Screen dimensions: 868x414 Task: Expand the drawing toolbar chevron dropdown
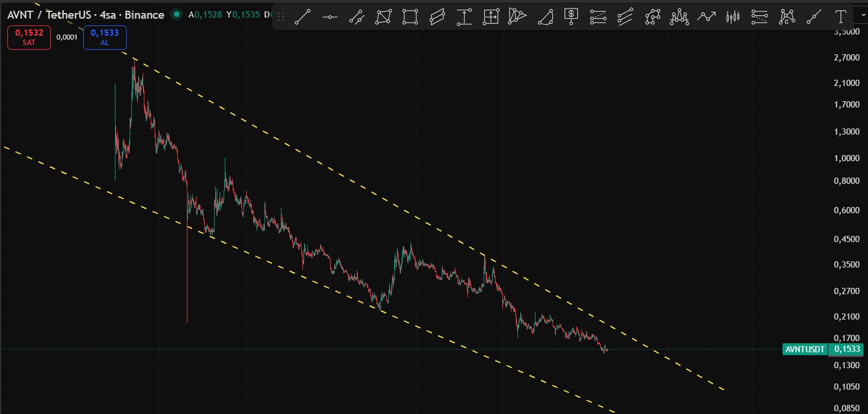point(862,17)
